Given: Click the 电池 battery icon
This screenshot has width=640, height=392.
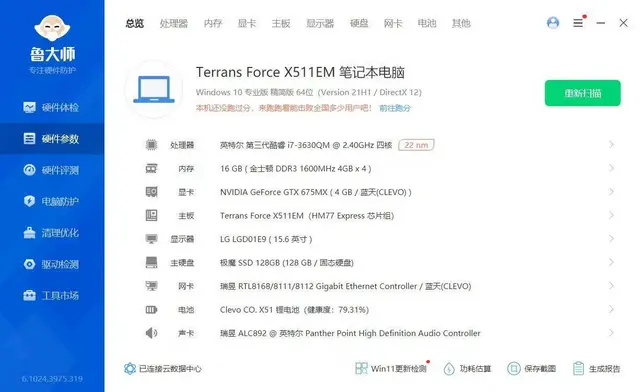Looking at the screenshot, I should pos(151,310).
